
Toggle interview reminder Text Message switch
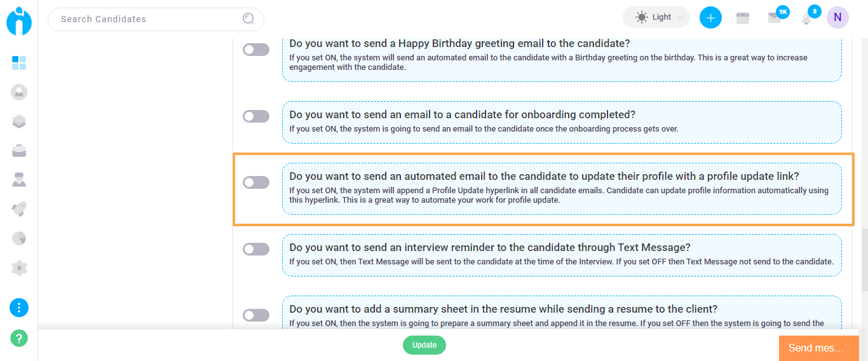(x=256, y=249)
